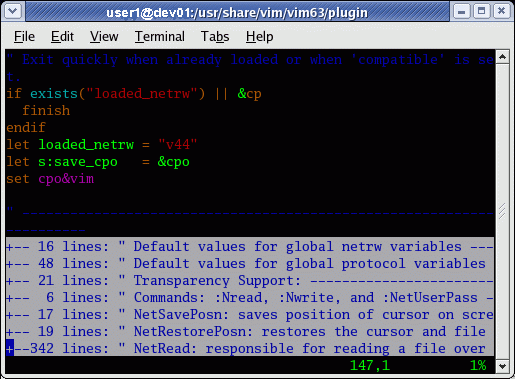Expand fold '6 lines: Commands: :Nread, :Nwrite'
Screen dimensions: 515x379
[250, 298]
